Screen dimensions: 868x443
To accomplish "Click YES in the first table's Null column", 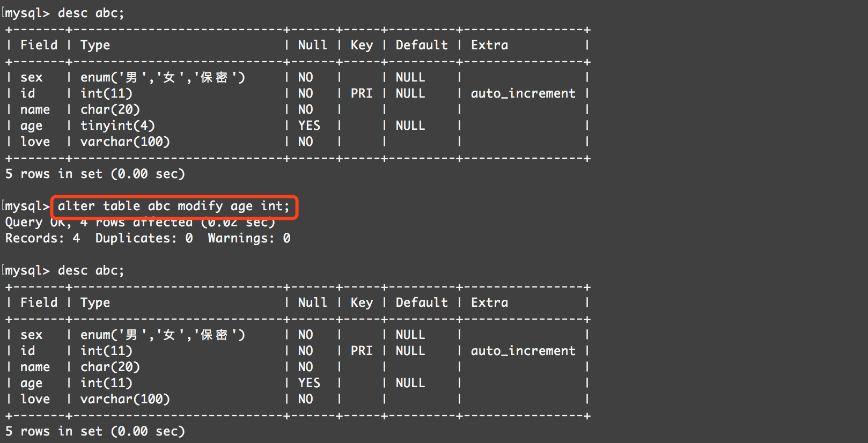I will click(x=309, y=125).
